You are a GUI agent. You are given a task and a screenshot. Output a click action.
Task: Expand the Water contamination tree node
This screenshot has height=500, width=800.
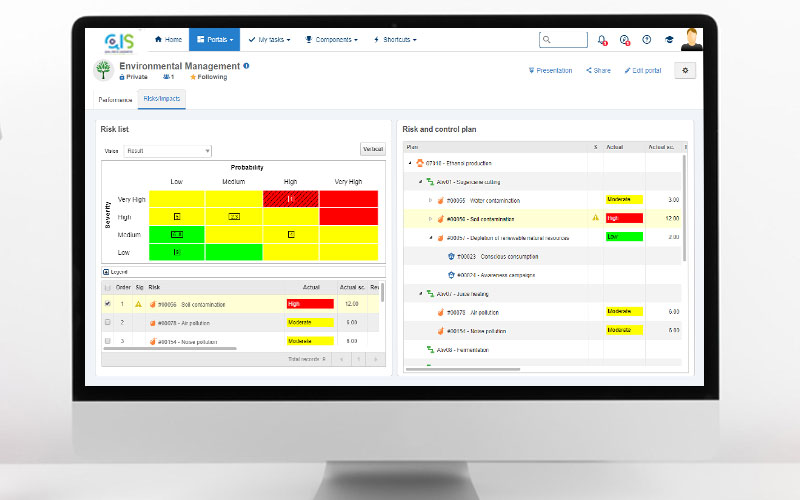[x=431, y=199]
